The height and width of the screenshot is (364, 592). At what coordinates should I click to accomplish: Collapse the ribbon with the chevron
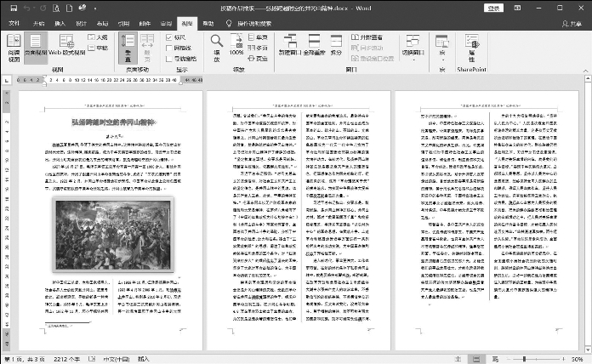pyautogui.click(x=585, y=71)
